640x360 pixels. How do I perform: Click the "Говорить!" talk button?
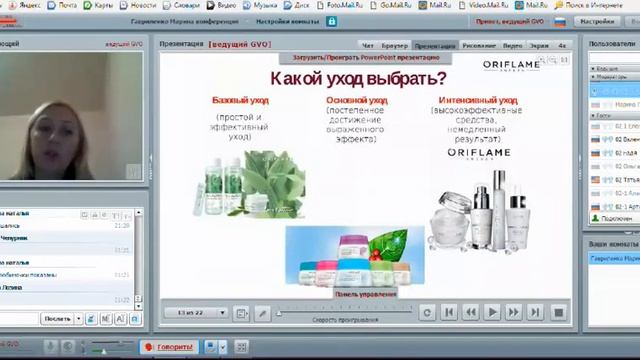[x=169, y=347]
